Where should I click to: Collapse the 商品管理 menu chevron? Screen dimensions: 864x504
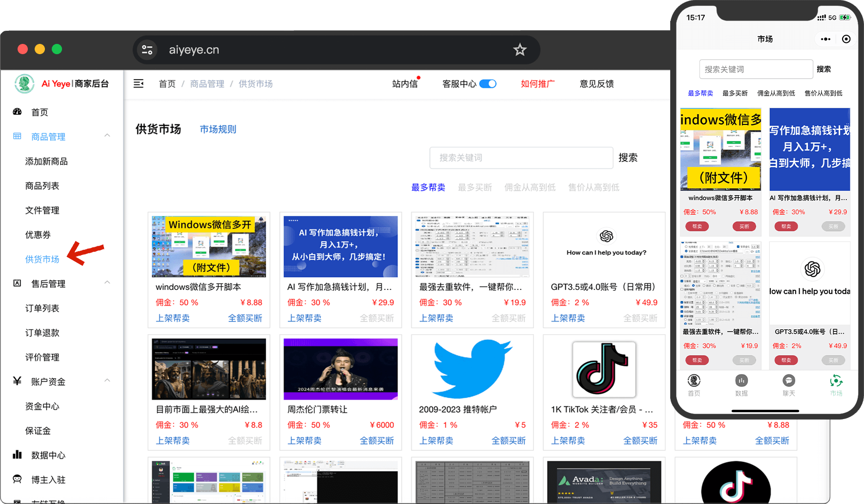[x=107, y=136]
